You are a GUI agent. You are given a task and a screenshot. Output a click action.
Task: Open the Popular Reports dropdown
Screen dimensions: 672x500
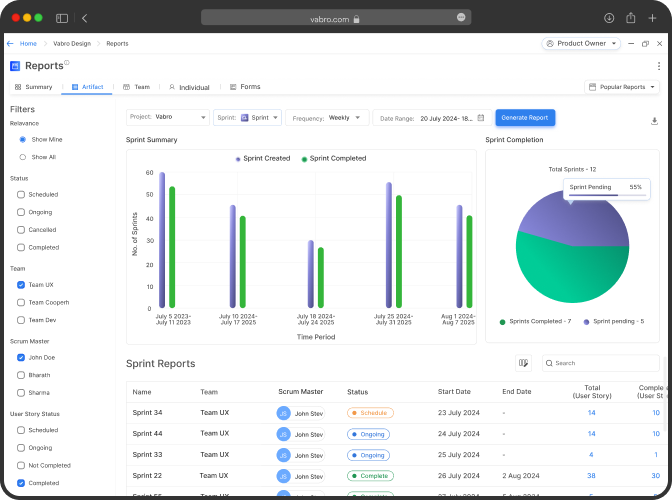[621, 87]
